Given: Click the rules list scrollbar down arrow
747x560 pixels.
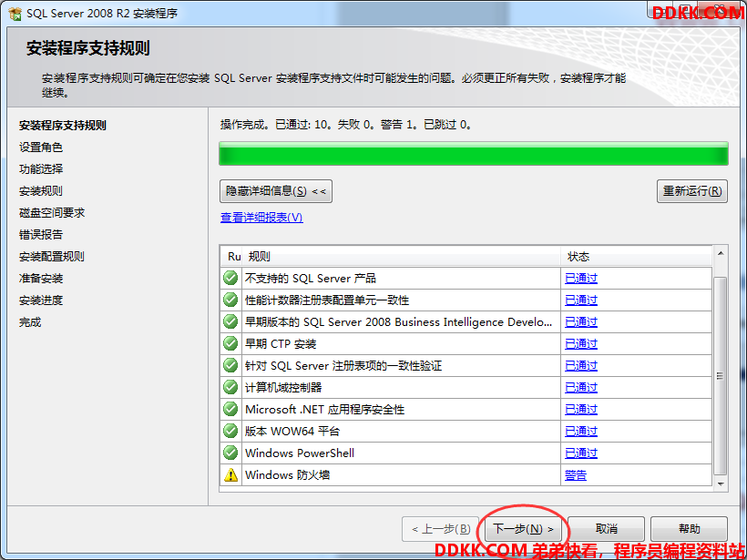Looking at the screenshot, I should [721, 484].
